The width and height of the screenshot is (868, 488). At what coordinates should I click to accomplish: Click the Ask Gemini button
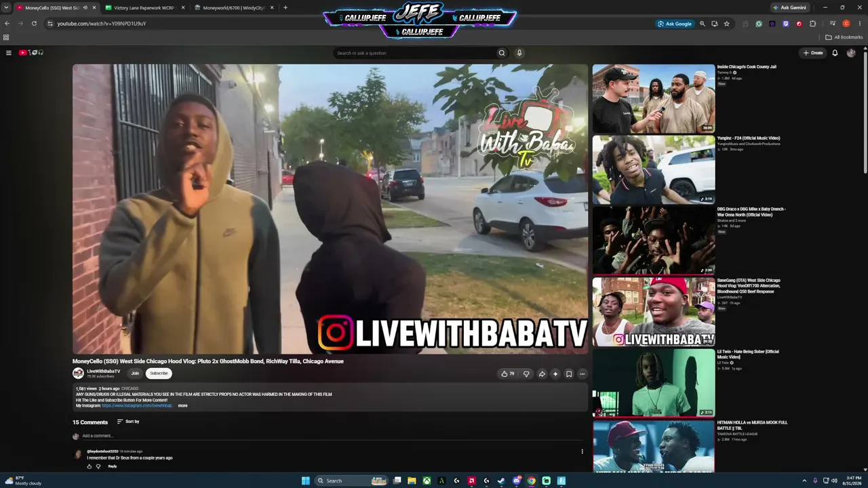click(x=789, y=7)
